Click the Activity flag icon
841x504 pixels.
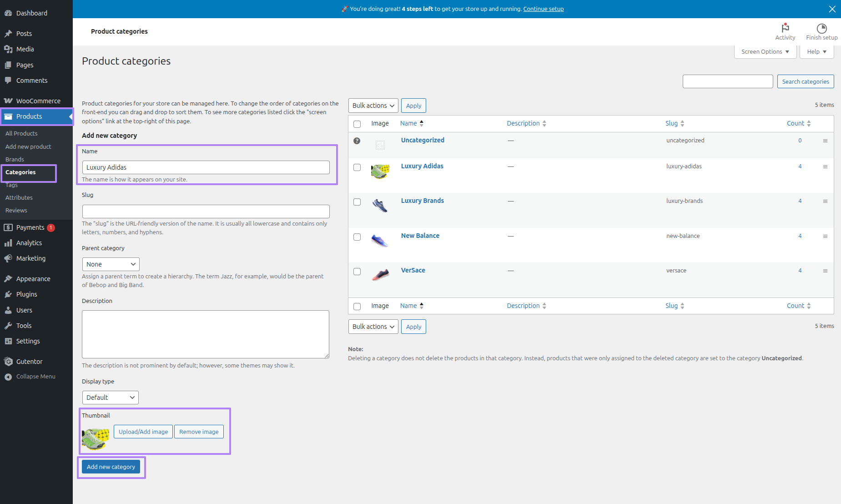click(x=785, y=28)
